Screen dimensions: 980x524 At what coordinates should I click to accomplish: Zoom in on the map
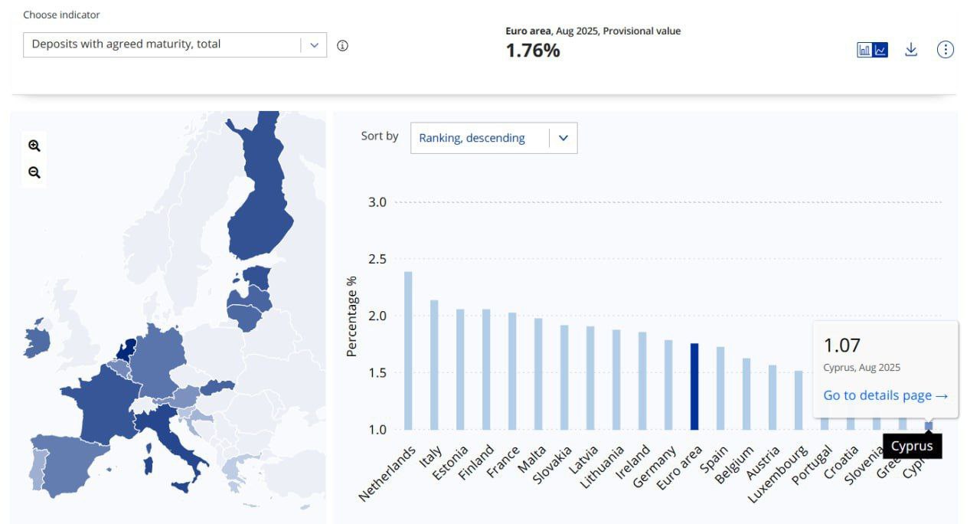[34, 146]
